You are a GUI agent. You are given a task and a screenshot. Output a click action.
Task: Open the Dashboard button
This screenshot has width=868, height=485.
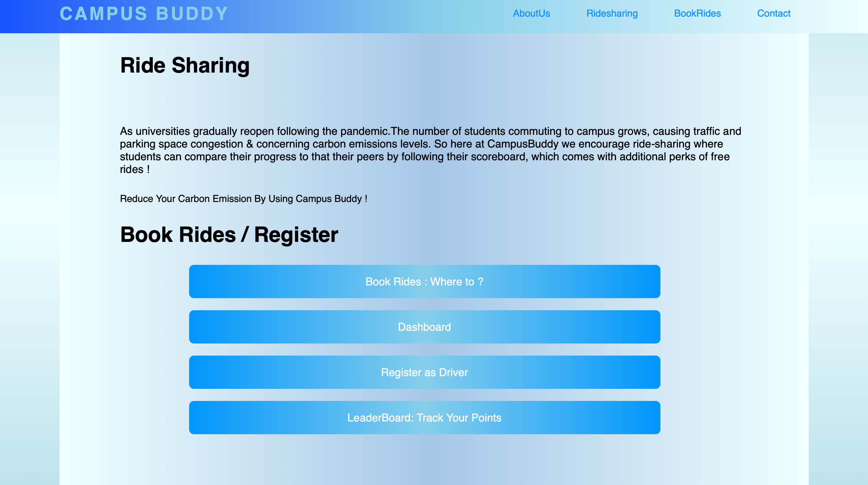click(x=424, y=327)
